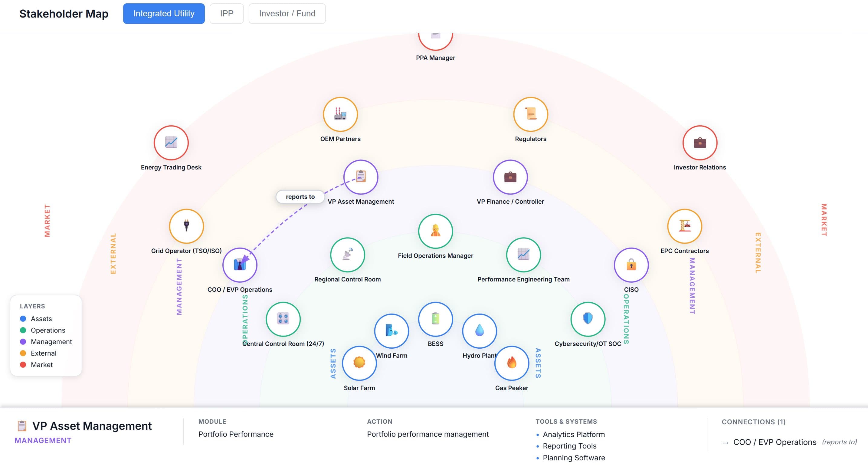Image resolution: width=868 pixels, height=470 pixels.
Task: Click the 'Analytics Platform' tool entry
Action: point(574,434)
